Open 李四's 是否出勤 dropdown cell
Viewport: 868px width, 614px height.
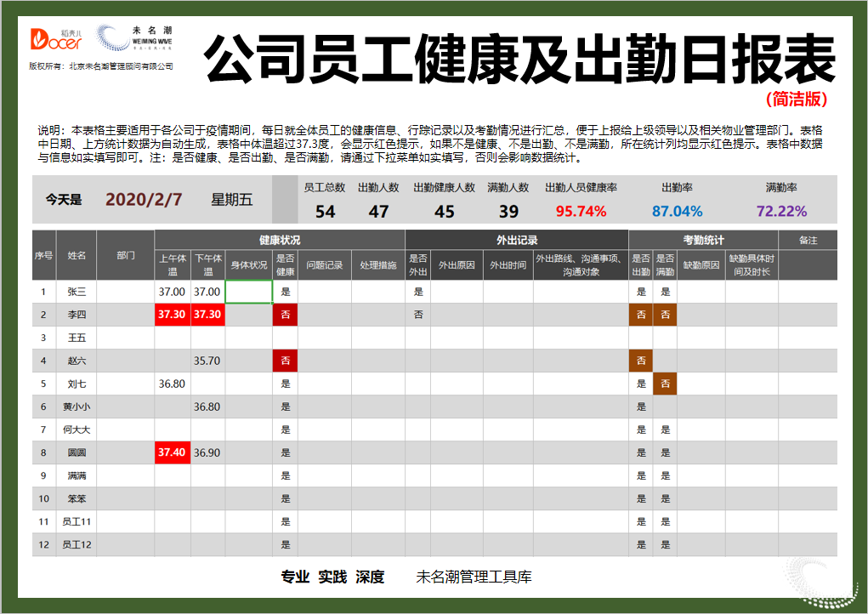642,315
